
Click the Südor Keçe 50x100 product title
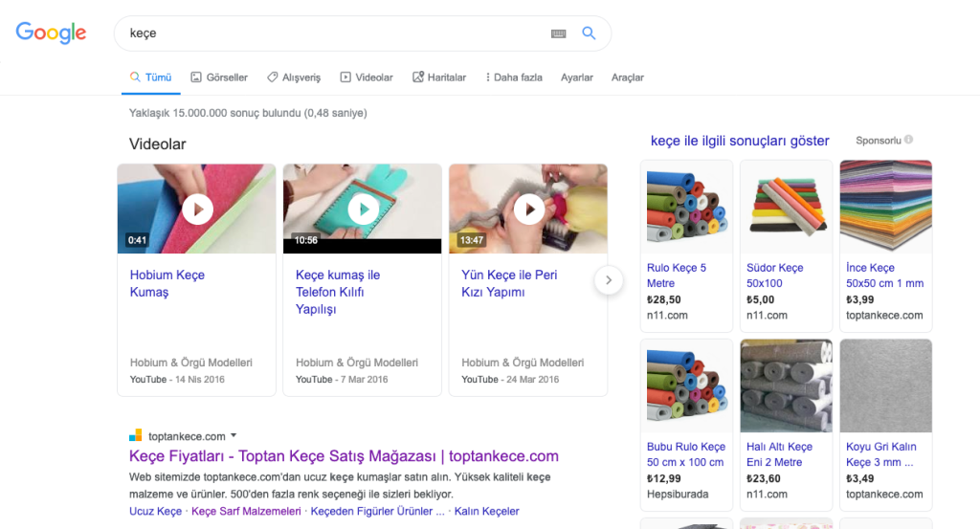click(x=775, y=276)
